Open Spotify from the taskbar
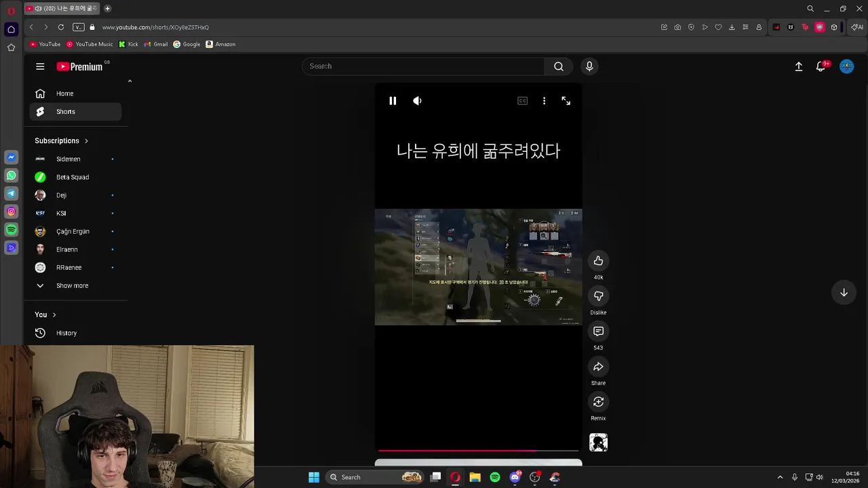 point(495,477)
